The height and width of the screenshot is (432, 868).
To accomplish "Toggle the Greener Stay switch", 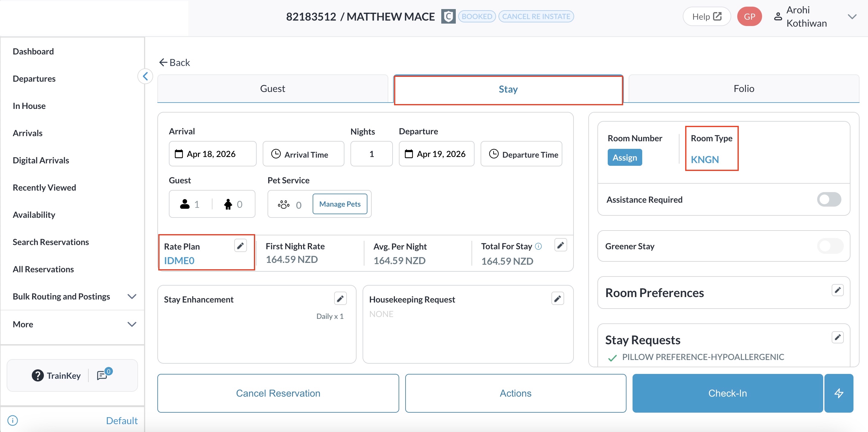I will click(830, 246).
